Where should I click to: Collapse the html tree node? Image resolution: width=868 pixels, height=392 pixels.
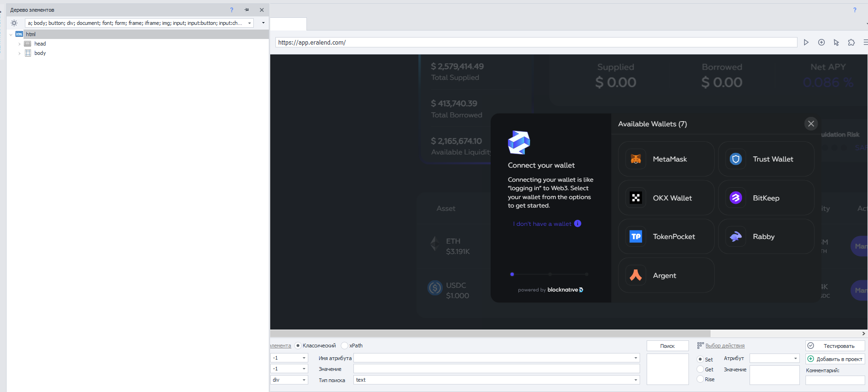click(x=11, y=34)
